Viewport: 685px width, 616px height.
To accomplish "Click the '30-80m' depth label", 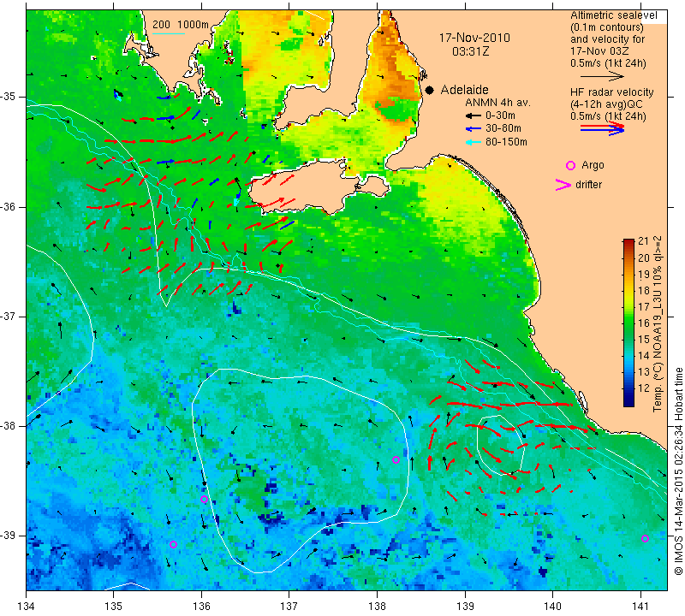I will pyautogui.click(x=503, y=129).
